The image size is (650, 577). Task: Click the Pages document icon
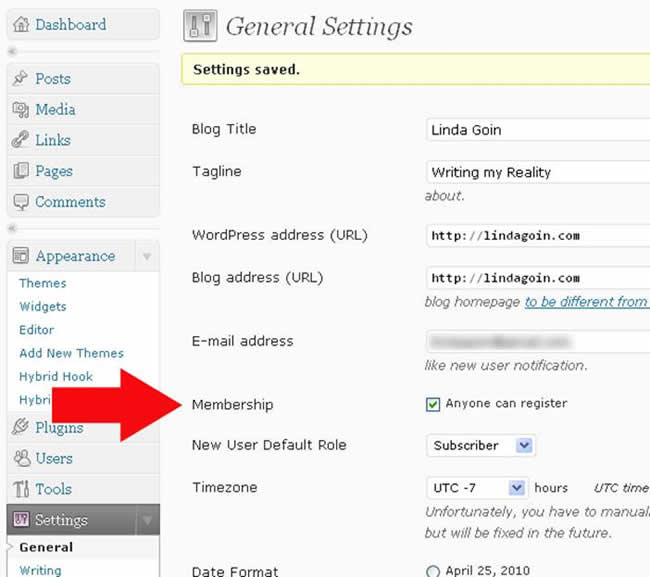(21, 171)
